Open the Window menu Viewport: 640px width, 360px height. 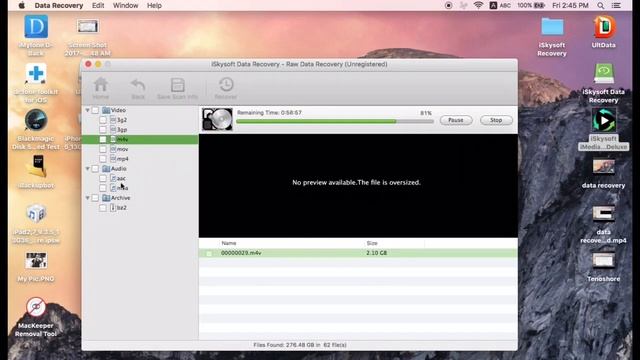pos(125,6)
